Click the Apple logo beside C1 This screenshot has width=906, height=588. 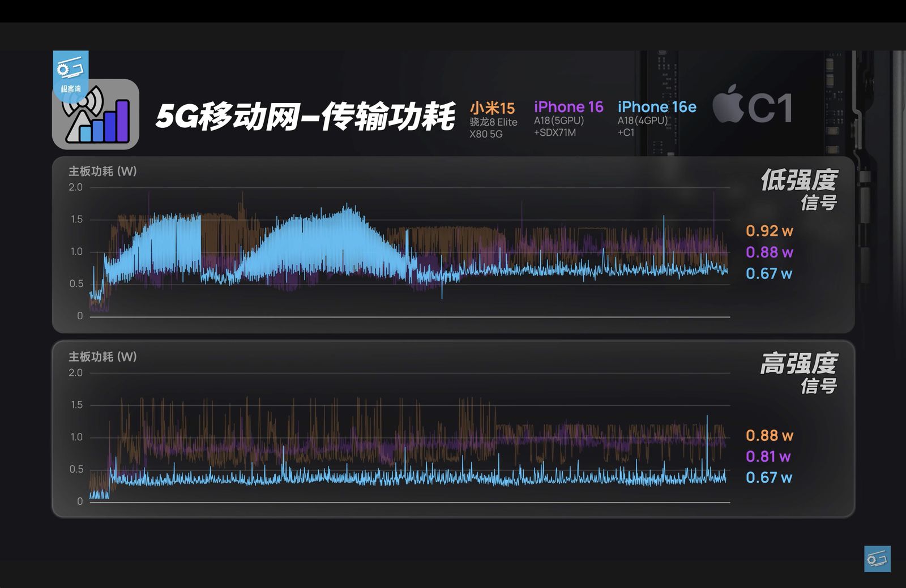coord(728,104)
